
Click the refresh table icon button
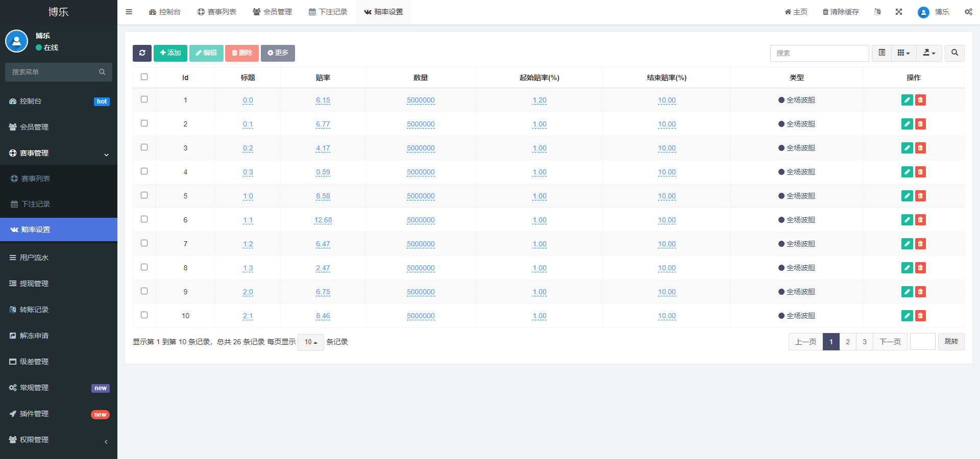coord(142,53)
